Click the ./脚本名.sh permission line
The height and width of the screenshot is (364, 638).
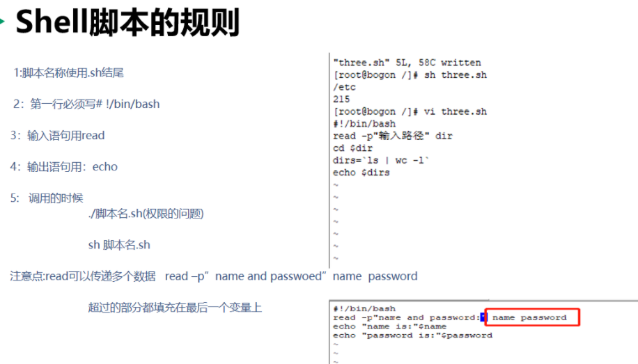(x=146, y=214)
